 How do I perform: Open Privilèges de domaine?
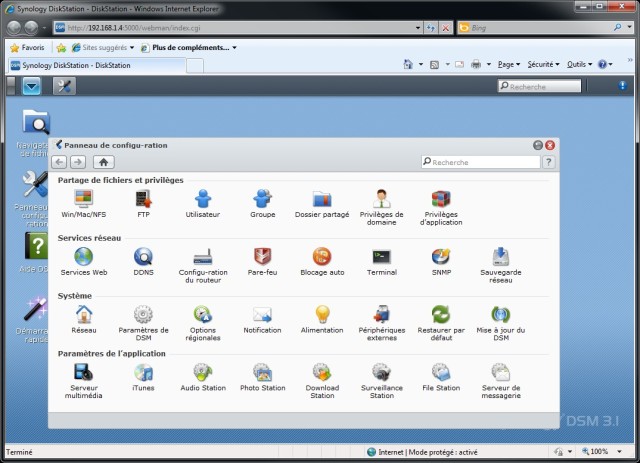[382, 199]
